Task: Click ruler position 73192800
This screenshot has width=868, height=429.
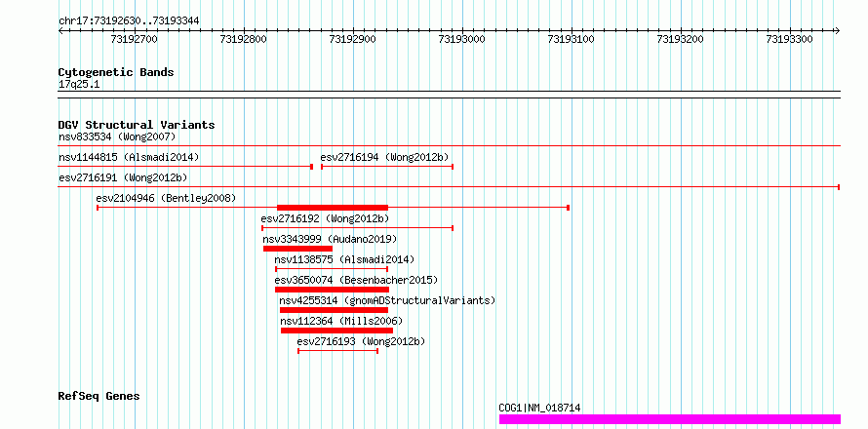Action: point(244,39)
